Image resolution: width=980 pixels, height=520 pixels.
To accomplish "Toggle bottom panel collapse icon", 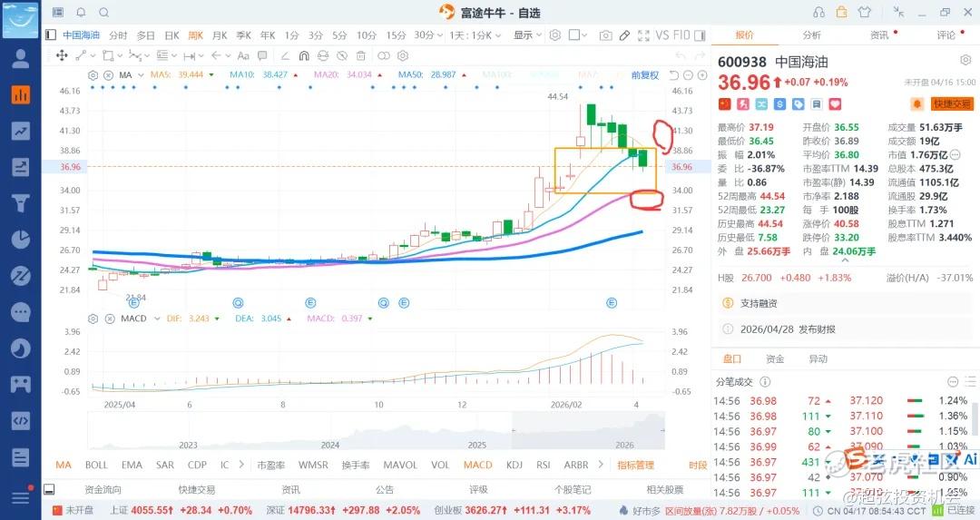I will [x=49, y=489].
